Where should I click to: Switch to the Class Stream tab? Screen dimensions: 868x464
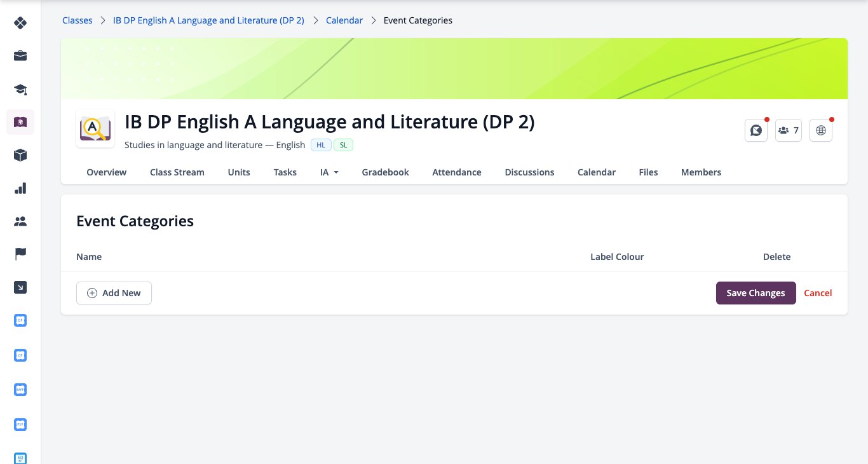(177, 172)
